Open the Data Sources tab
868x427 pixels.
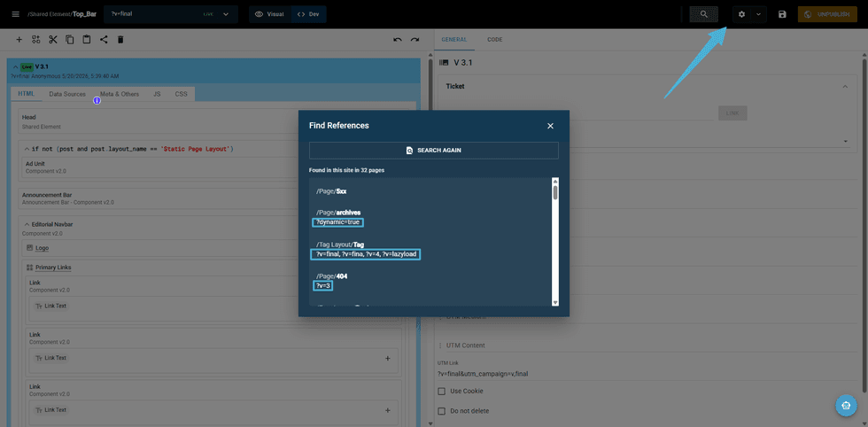[67, 94]
